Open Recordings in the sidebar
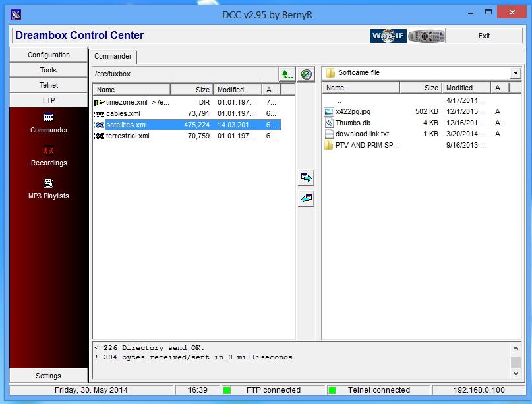The image size is (532, 404). tap(49, 156)
